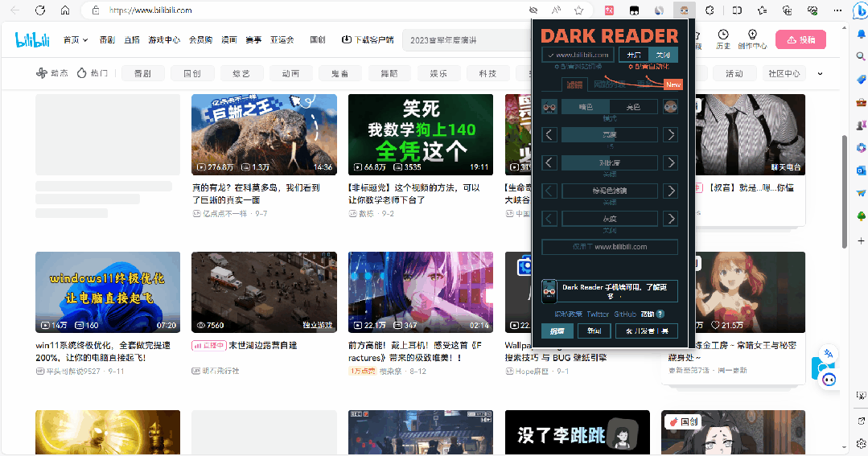Image resolution: width=868 pixels, height=456 pixels.
Task: Open 创作中心 lightbulb icon
Action: pos(752,39)
